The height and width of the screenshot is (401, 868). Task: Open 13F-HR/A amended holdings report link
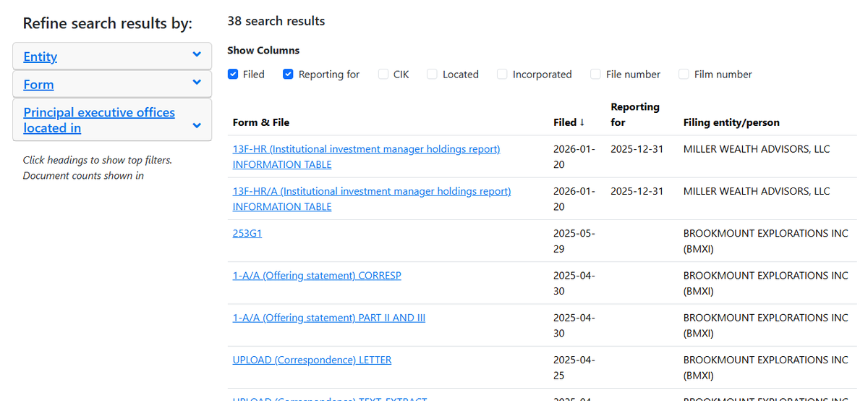(372, 198)
